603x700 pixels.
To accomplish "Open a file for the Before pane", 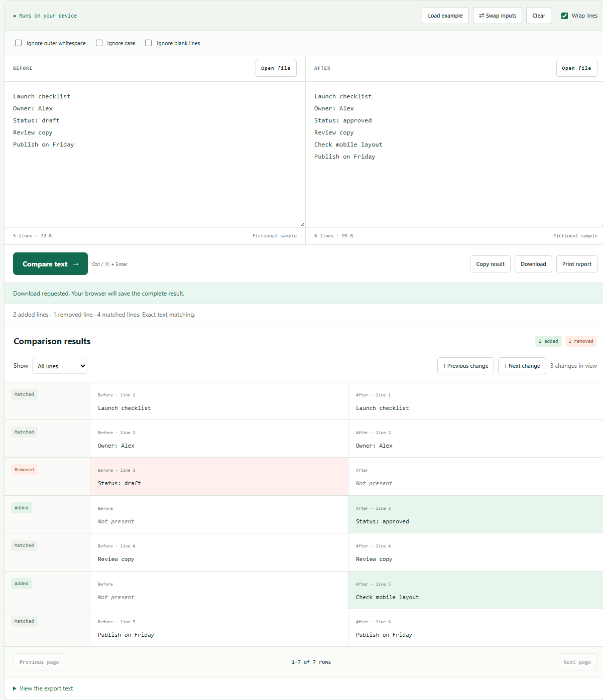I will click(x=276, y=68).
